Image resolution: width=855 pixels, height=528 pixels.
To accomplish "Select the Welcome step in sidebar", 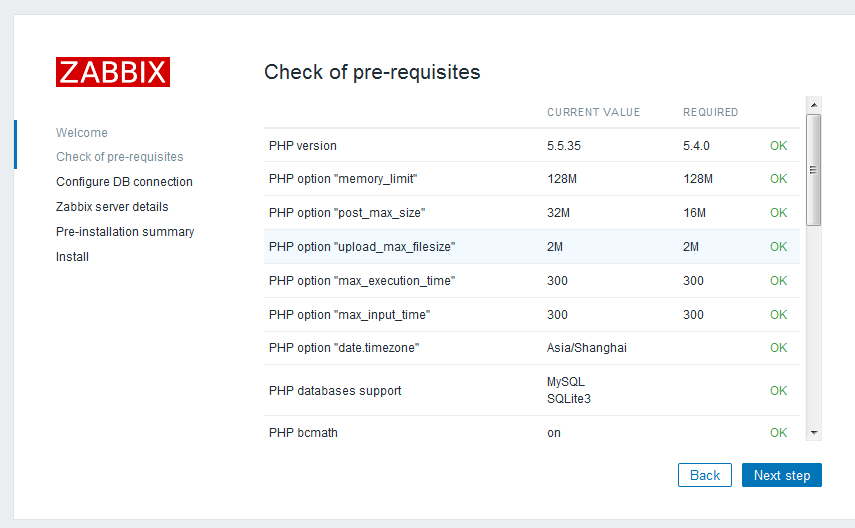I will pyautogui.click(x=82, y=133).
